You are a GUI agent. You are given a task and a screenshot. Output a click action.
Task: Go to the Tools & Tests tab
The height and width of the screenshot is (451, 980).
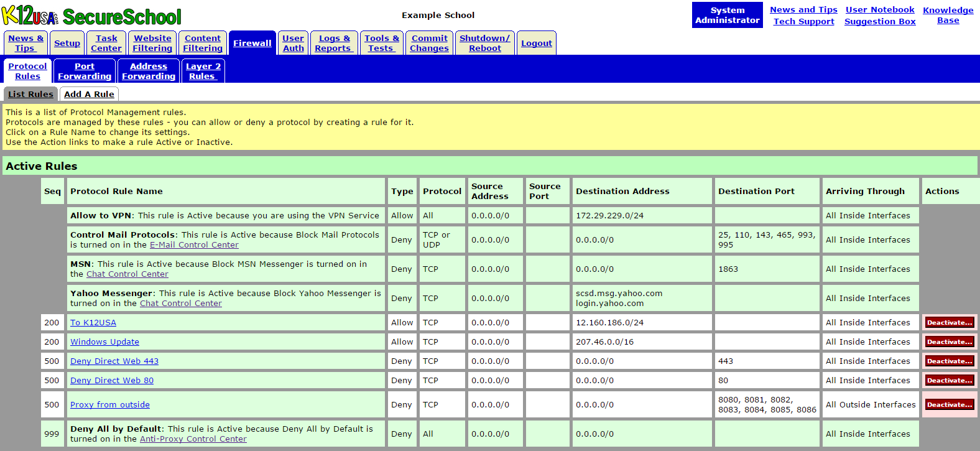pyautogui.click(x=382, y=43)
